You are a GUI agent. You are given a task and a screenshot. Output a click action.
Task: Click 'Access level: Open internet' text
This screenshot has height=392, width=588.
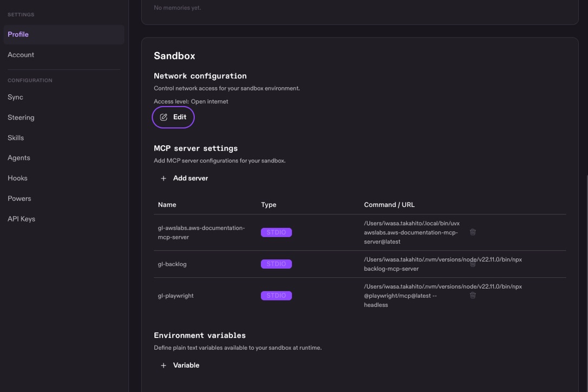tap(191, 102)
